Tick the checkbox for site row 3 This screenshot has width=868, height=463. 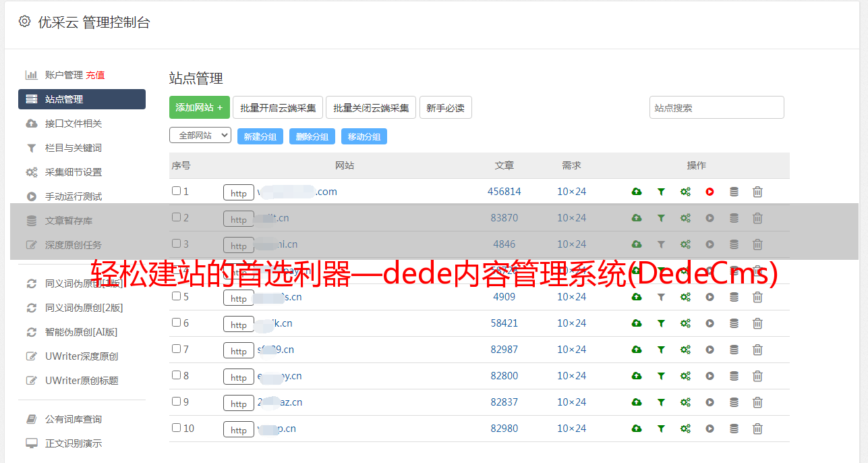[x=176, y=244]
